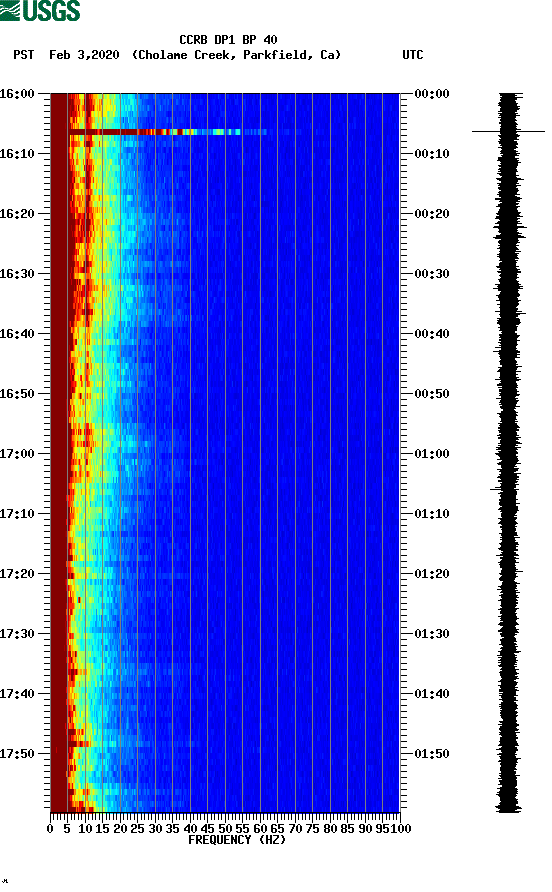The width and height of the screenshot is (552, 892).
Task: Click the dark red low-frequency band near 0 Hz
Action: coord(59,452)
